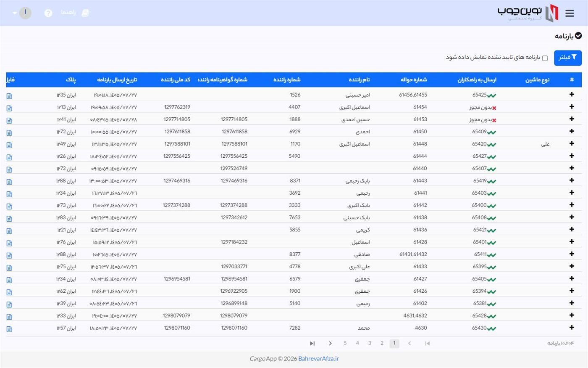Screen dimensions: 588x368
Task: Jump to last page arrow
Action: (x=312, y=344)
